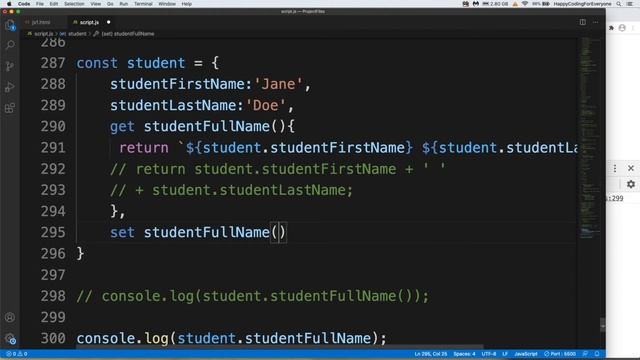The image size is (640, 360).
Task: Click the browser extensions pin icon
Action: pyautogui.click(x=611, y=28)
